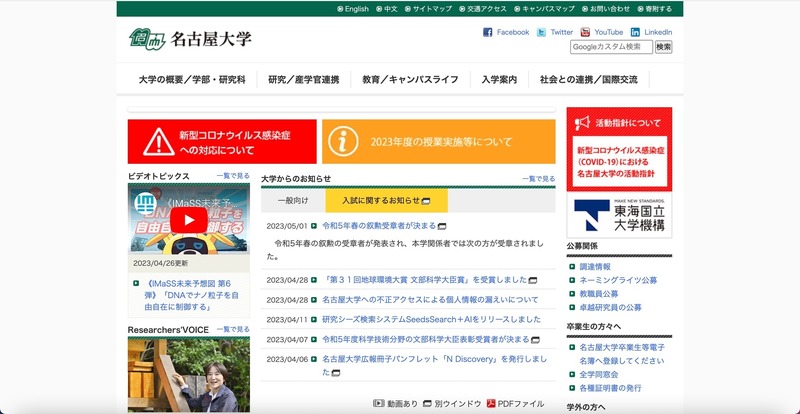The image size is (800, 414).
Task: Open 令和5年春の叙勲受章者が決まる news link
Action: [x=379, y=226]
